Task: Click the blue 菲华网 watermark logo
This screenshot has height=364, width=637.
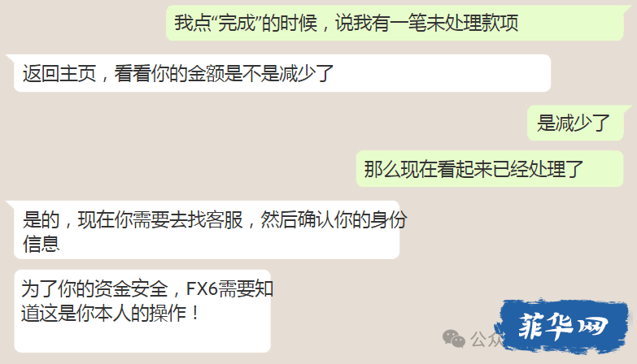Action: click(x=562, y=326)
